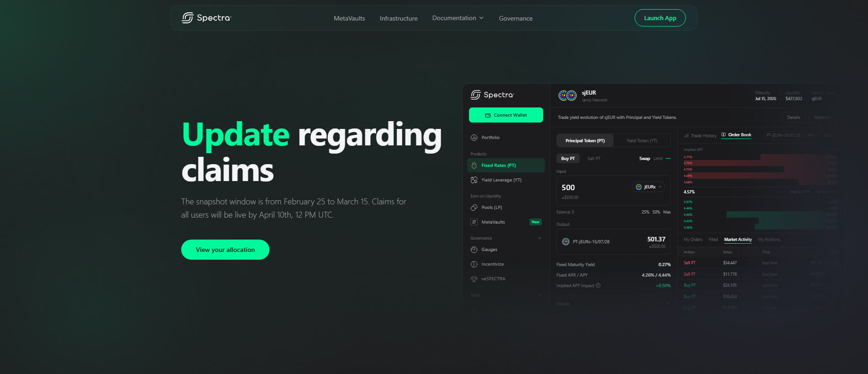868x374 pixels.
Task: Click the Pools (LP) icon
Action: (474, 208)
